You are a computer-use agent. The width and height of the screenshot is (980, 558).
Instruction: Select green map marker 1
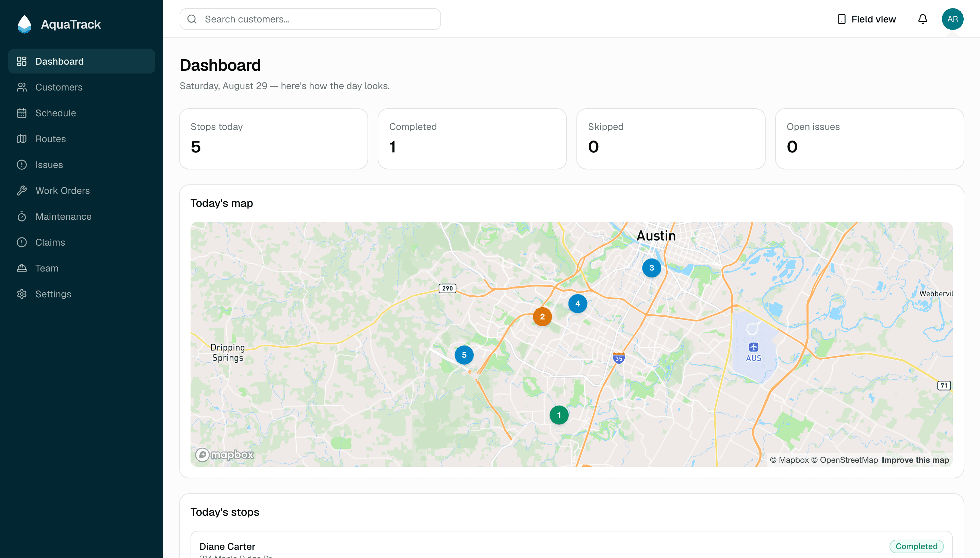pyautogui.click(x=559, y=415)
